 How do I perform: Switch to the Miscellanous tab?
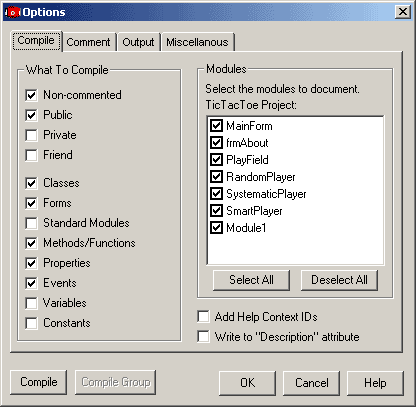tap(197, 42)
